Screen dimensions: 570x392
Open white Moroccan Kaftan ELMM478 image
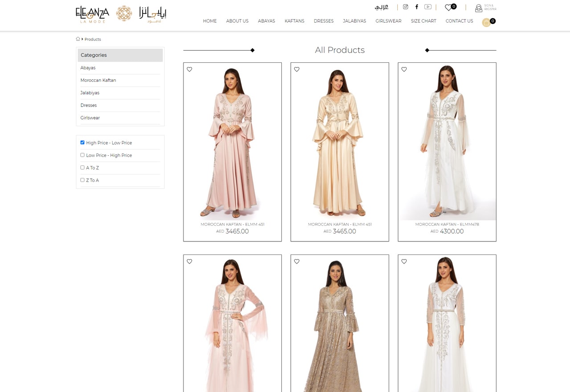click(447, 141)
